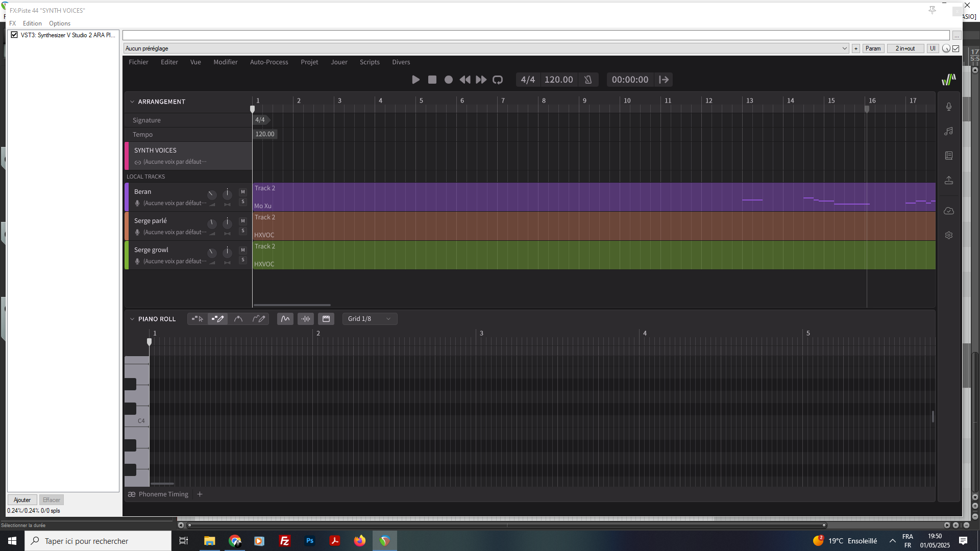Click the Beran track volume knob
Image resolution: width=980 pixels, height=551 pixels.
click(x=211, y=195)
